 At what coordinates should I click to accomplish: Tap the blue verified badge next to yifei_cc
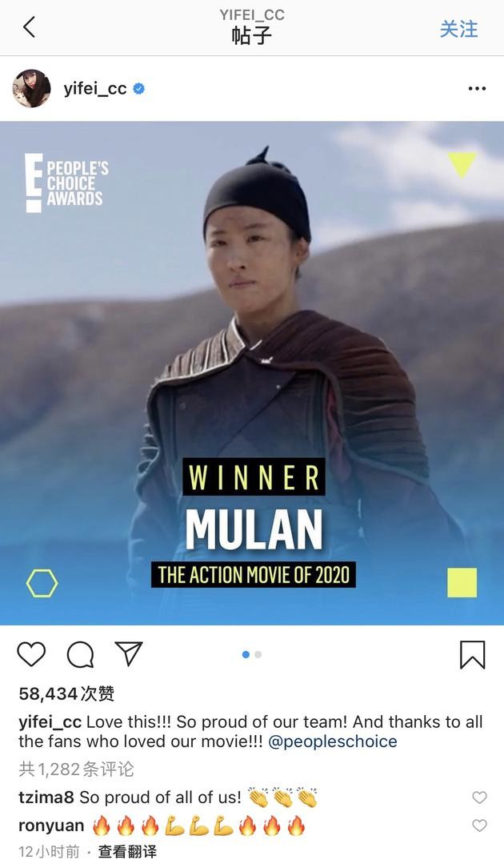(138, 88)
